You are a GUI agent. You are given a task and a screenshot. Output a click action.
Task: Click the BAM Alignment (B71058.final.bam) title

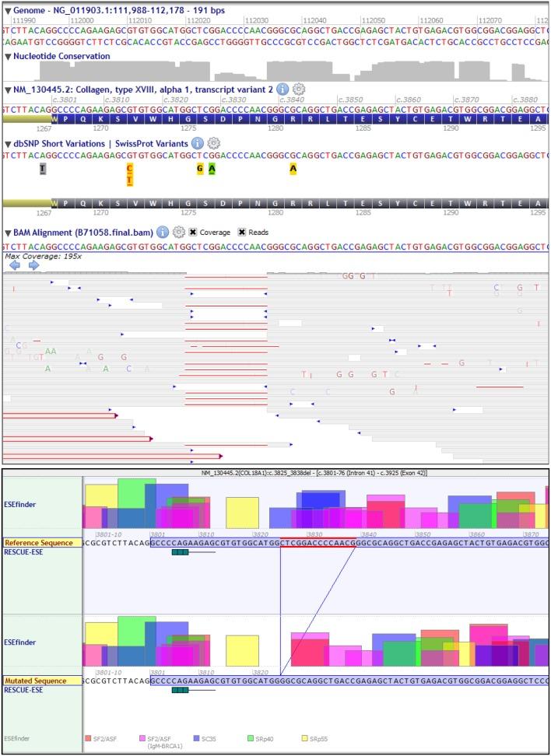pos(83,233)
